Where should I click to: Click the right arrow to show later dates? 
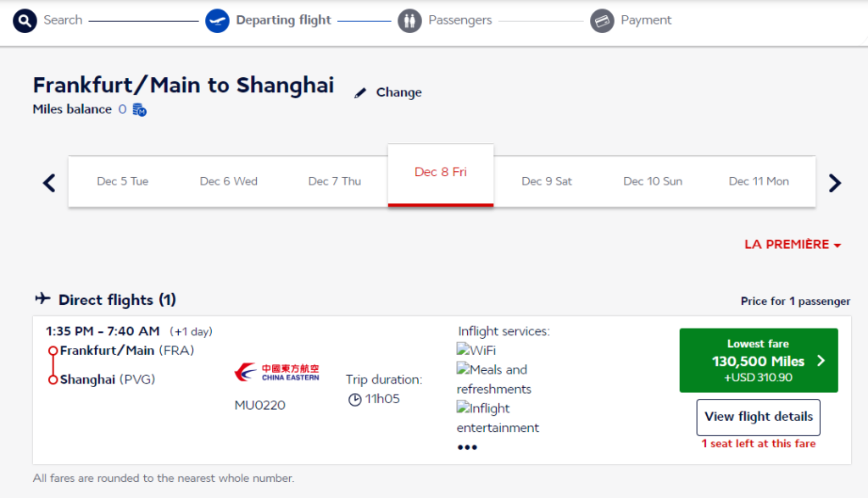click(x=835, y=181)
